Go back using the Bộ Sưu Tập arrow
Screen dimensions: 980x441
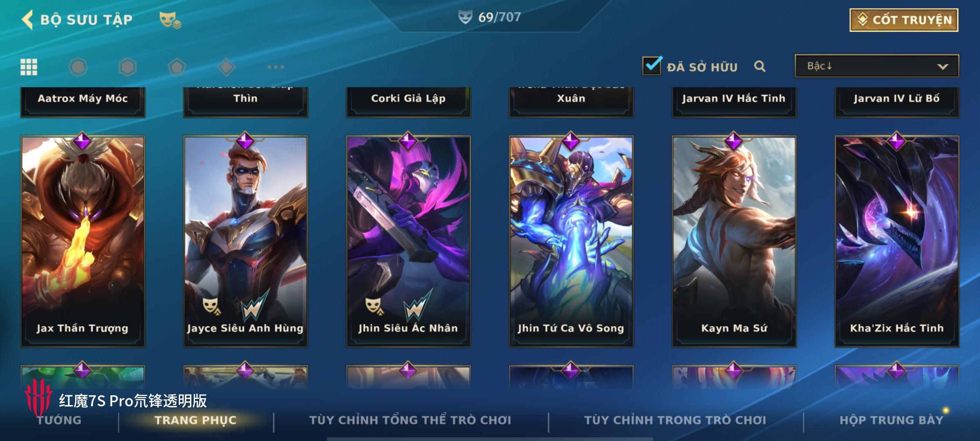(x=27, y=20)
